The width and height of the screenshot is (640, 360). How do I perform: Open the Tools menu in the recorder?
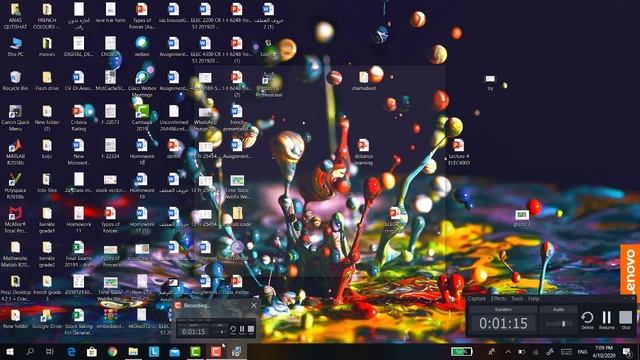click(517, 299)
